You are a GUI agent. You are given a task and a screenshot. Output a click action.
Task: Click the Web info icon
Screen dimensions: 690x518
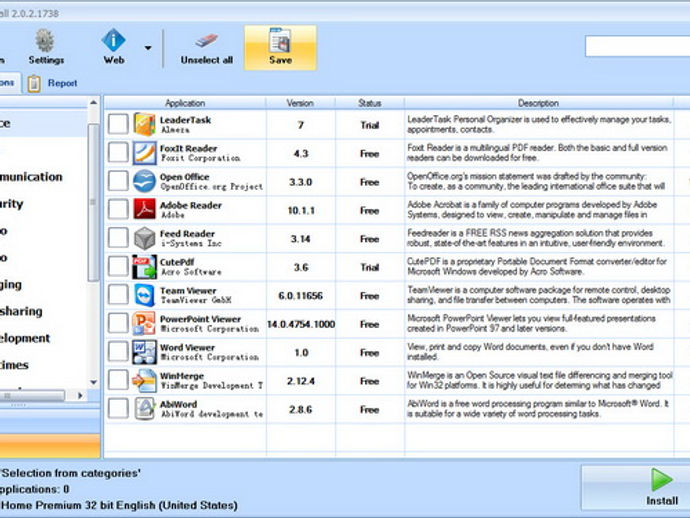coord(114,40)
